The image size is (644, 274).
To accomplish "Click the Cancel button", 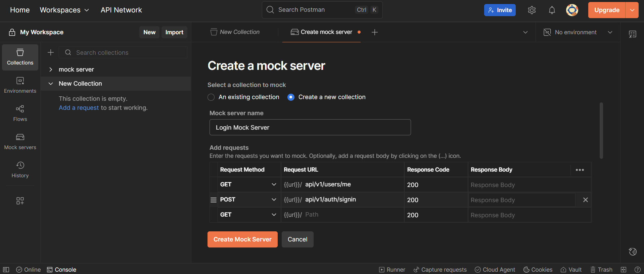I will tap(297, 239).
